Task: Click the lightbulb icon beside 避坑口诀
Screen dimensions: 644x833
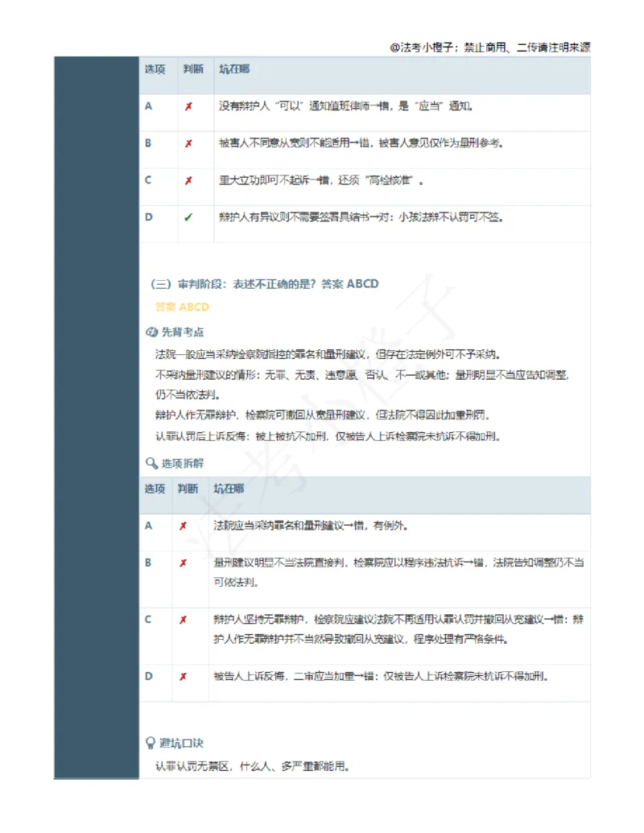Action: (151, 743)
